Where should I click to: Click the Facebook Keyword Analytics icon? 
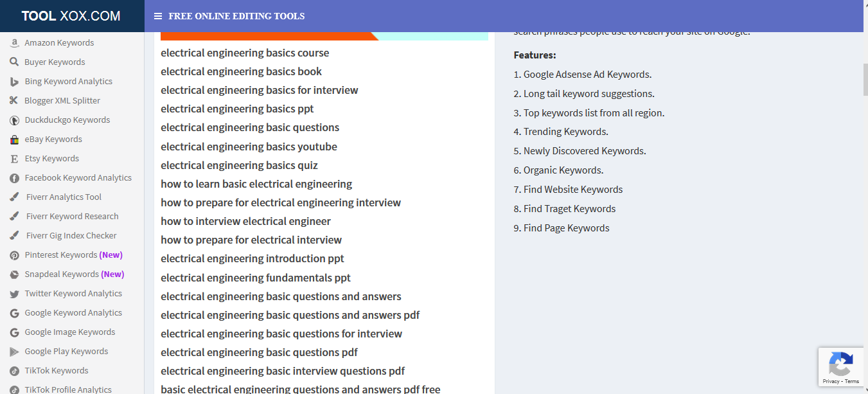click(14, 178)
